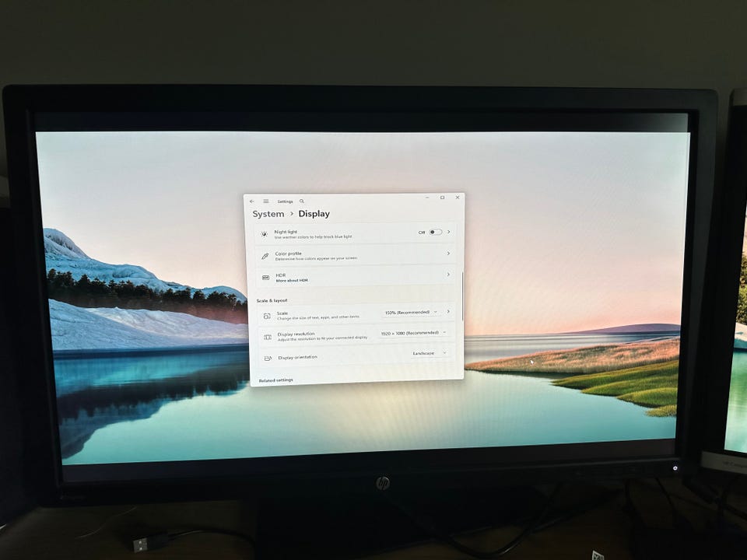The image size is (747, 560).
Task: Open custom scaling via Scale chevron
Action: pyautogui.click(x=448, y=311)
